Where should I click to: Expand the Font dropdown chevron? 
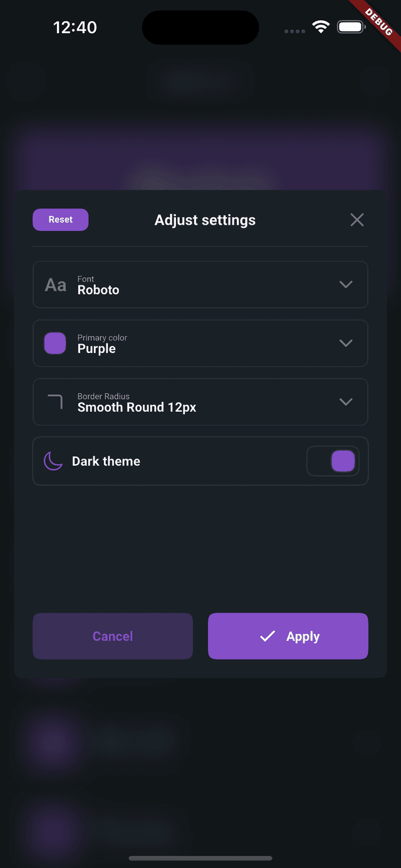346,285
